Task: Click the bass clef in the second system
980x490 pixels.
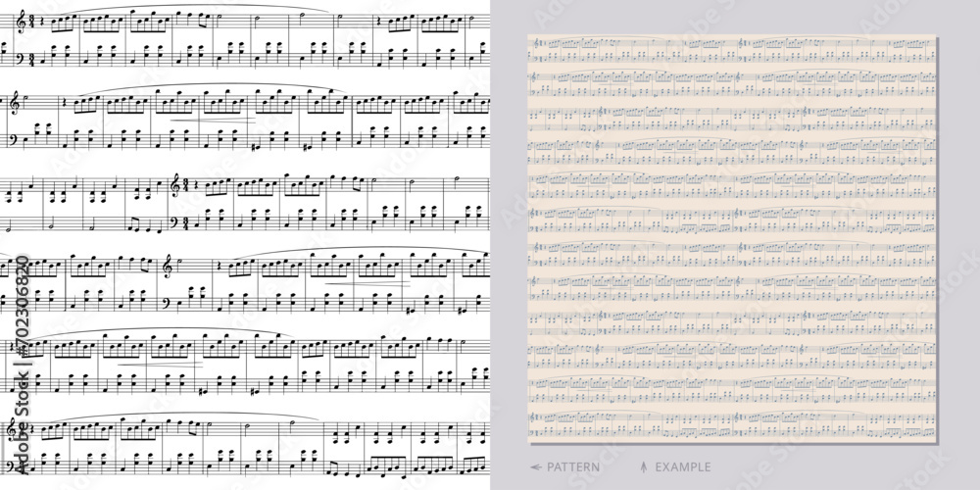Action: click(17, 140)
